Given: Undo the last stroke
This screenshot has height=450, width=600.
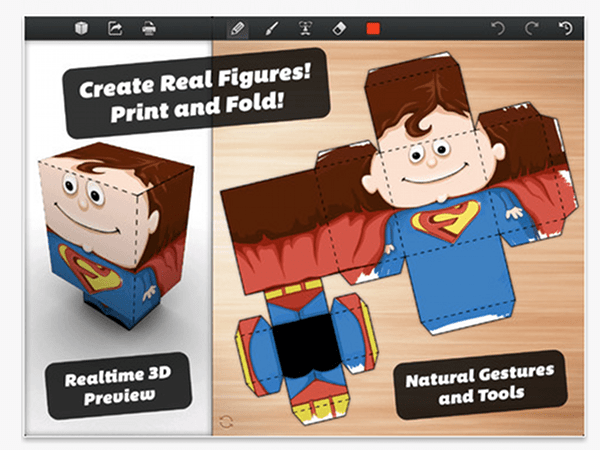Looking at the screenshot, I should (x=498, y=28).
